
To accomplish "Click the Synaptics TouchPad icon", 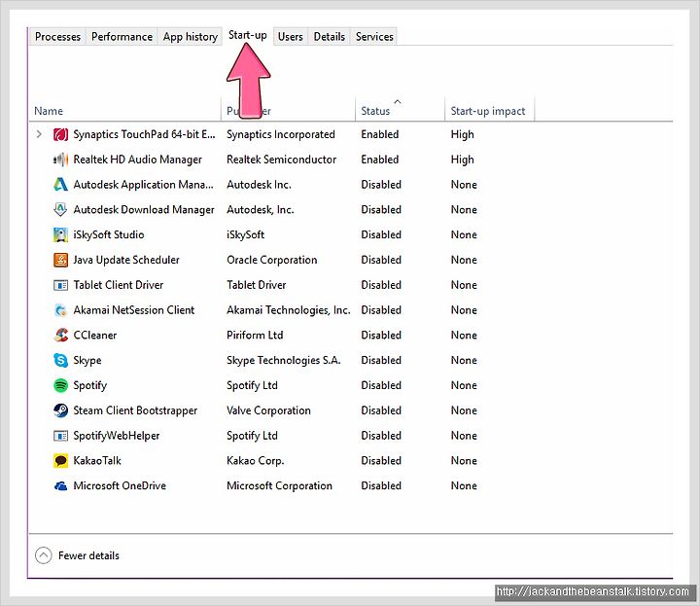I will tap(60, 134).
